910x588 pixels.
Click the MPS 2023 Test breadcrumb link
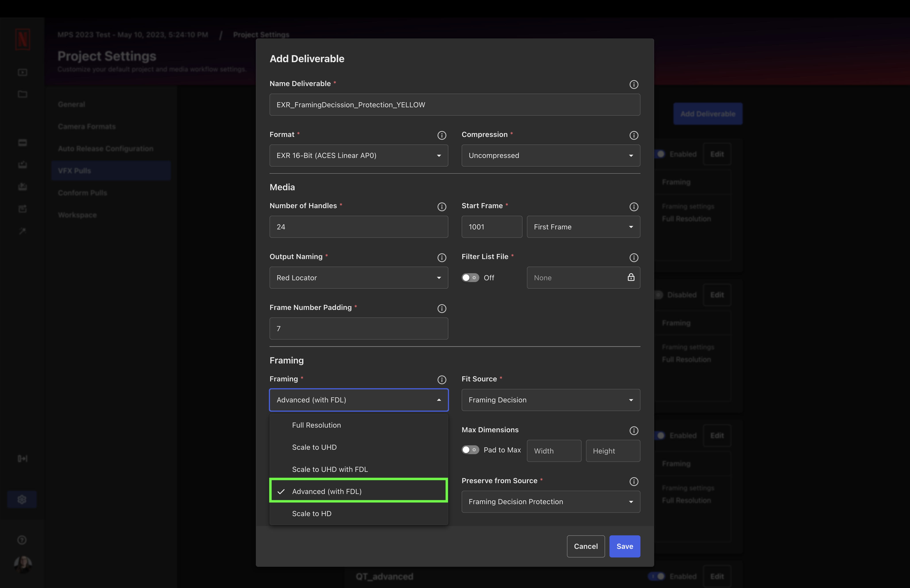coord(133,35)
